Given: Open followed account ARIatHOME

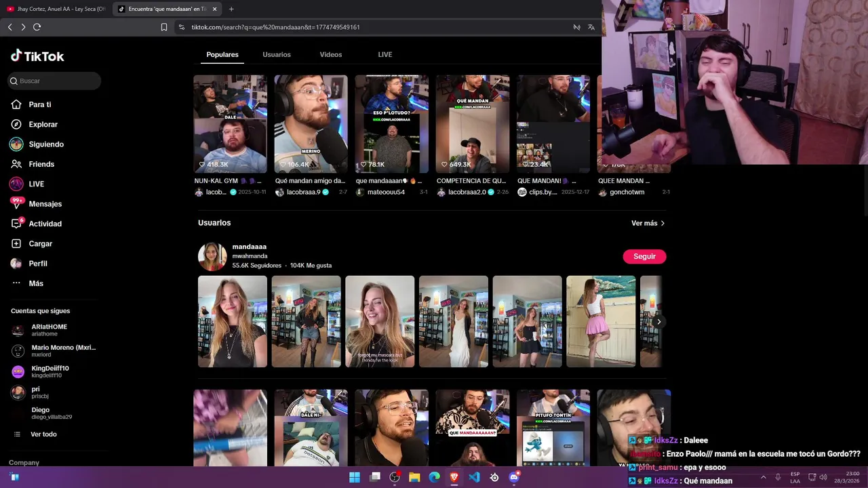Looking at the screenshot, I should pyautogui.click(x=47, y=330).
